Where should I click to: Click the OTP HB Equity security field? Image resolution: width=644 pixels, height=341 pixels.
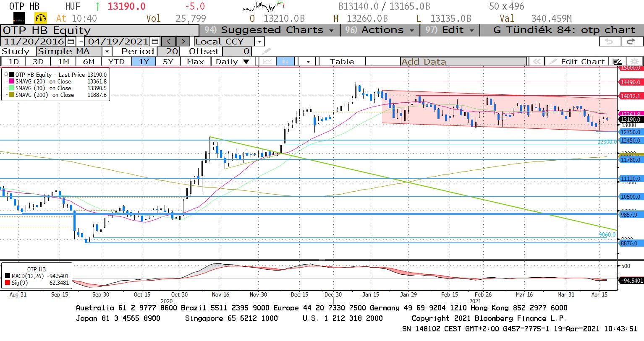click(x=99, y=30)
